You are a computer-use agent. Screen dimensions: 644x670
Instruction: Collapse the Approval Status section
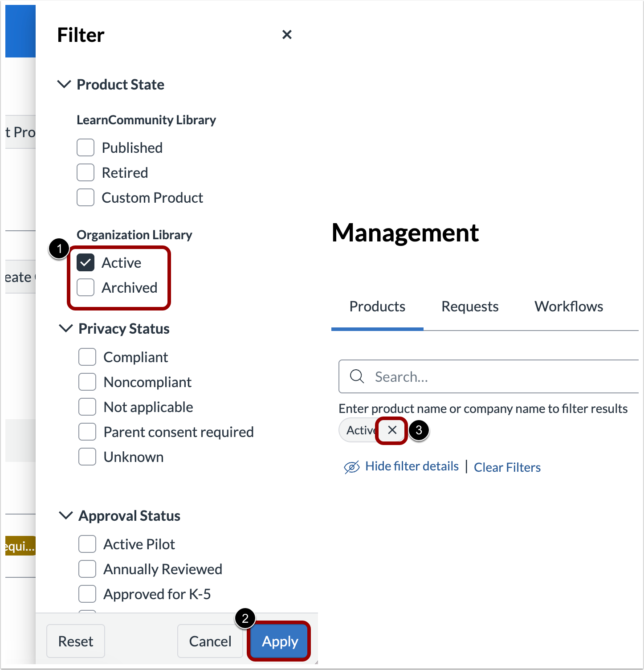click(66, 515)
